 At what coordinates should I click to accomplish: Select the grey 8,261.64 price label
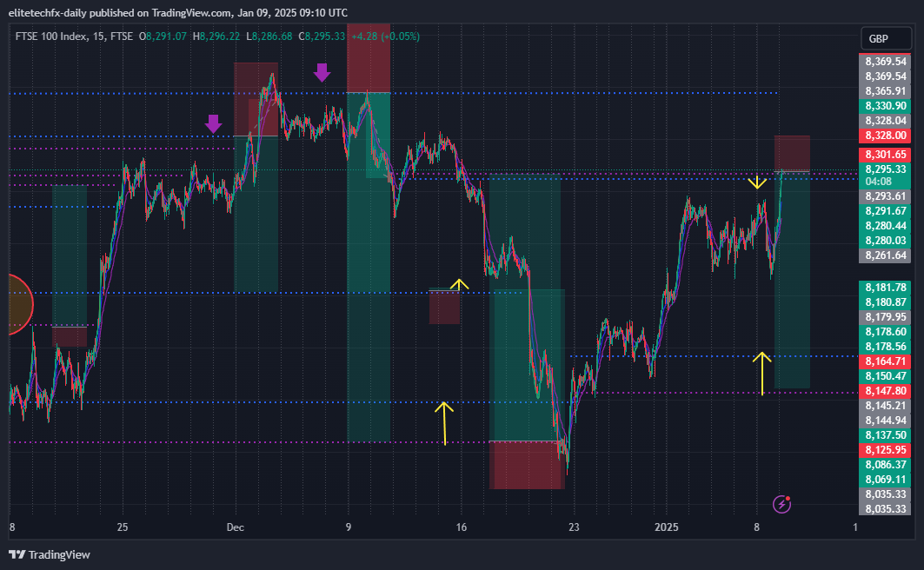pos(885,255)
